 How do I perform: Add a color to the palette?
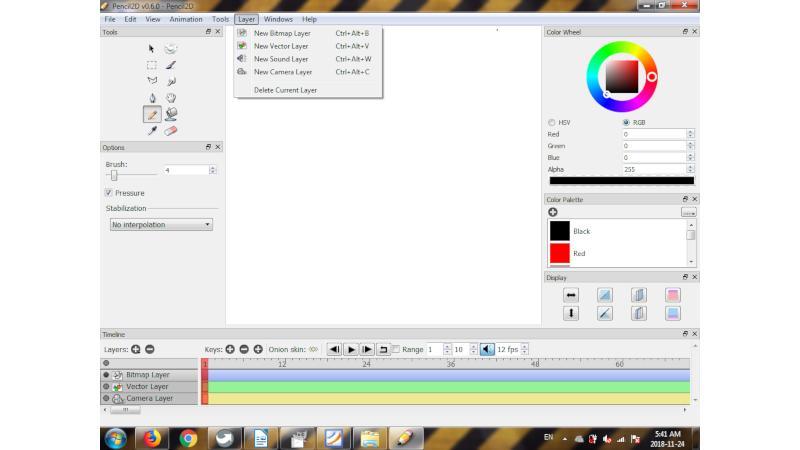pos(553,212)
